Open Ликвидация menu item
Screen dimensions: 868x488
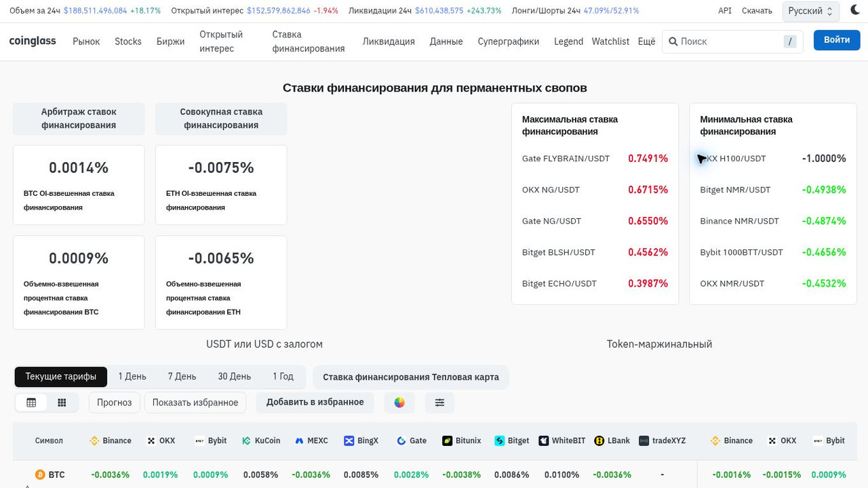click(x=389, y=41)
